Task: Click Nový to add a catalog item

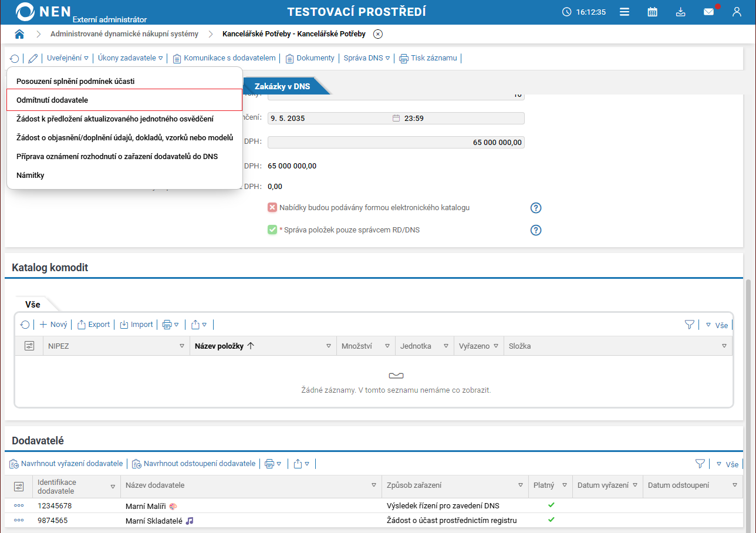Action: coord(53,325)
